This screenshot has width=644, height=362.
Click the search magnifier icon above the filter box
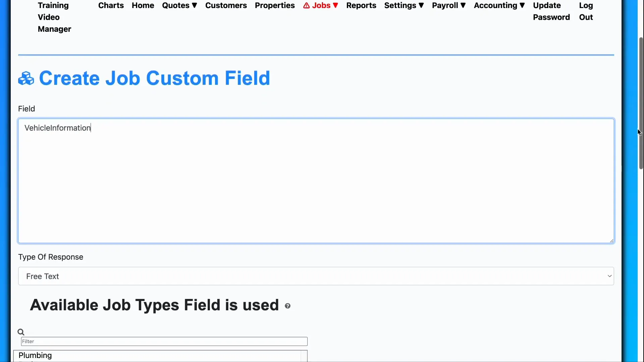[21, 331]
